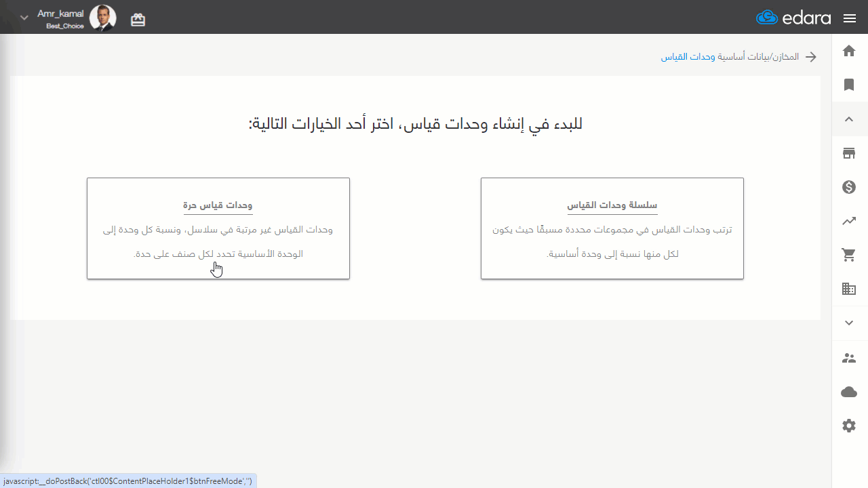This screenshot has width=868, height=488.
Task: Click breadcrumb 'المخازن/بيانات أساسية'
Action: pos(759,57)
